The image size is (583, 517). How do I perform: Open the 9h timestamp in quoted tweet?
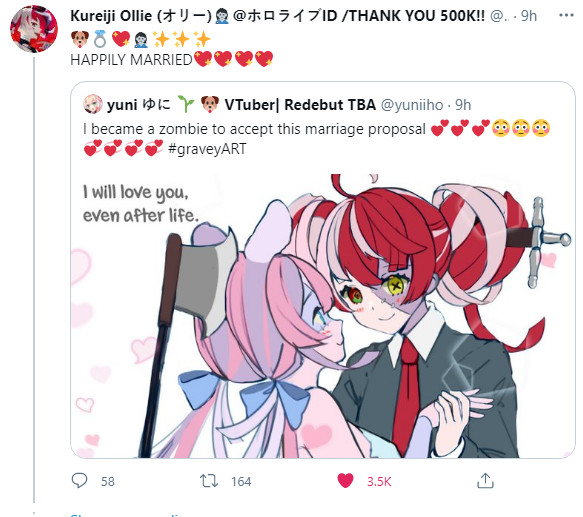463,105
